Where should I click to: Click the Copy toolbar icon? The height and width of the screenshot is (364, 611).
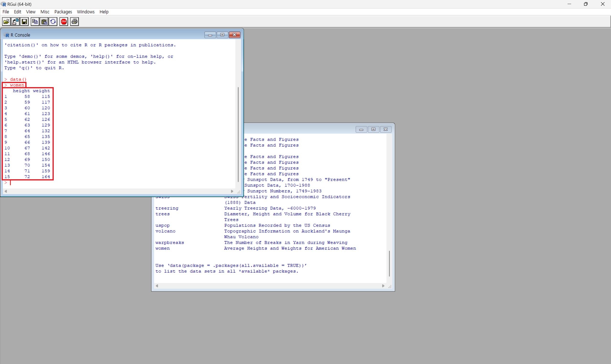pyautogui.click(x=35, y=22)
